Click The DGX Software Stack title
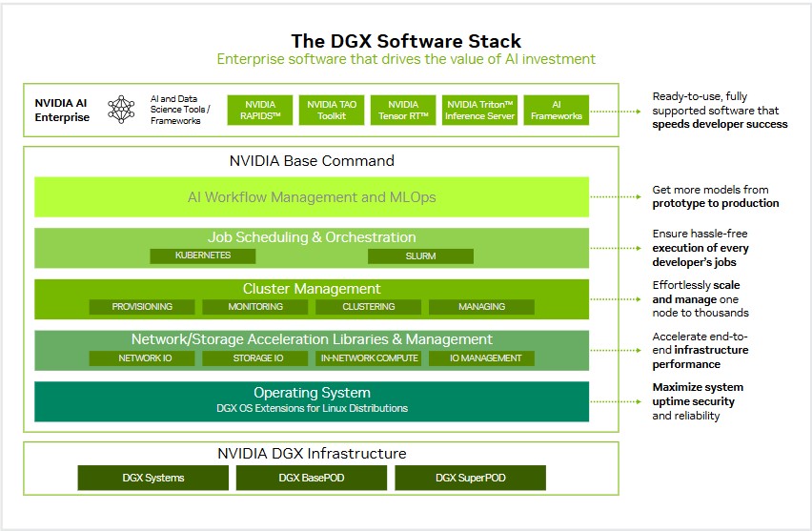The height and width of the screenshot is (531, 812). point(406,40)
